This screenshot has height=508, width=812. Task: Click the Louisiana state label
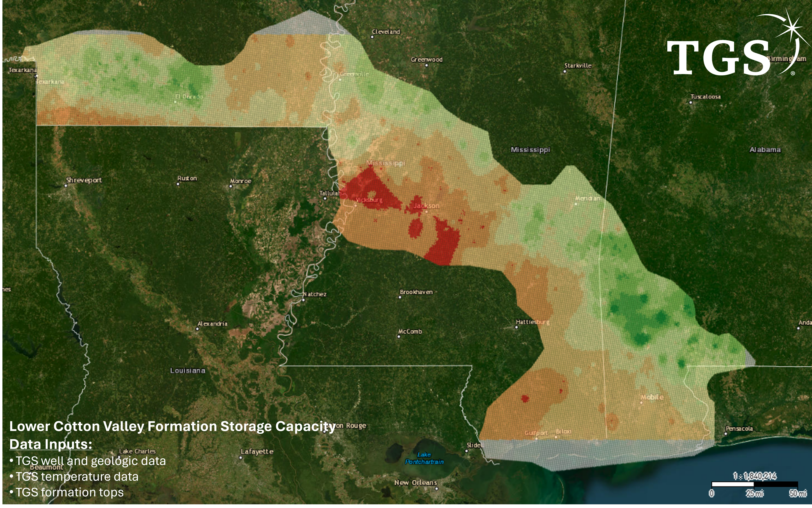tap(188, 371)
